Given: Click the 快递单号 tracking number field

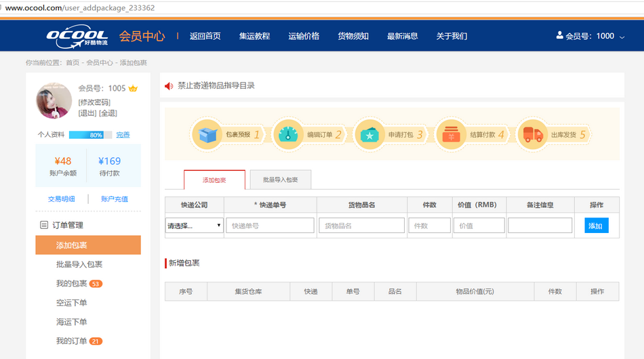Looking at the screenshot, I should 270,226.
